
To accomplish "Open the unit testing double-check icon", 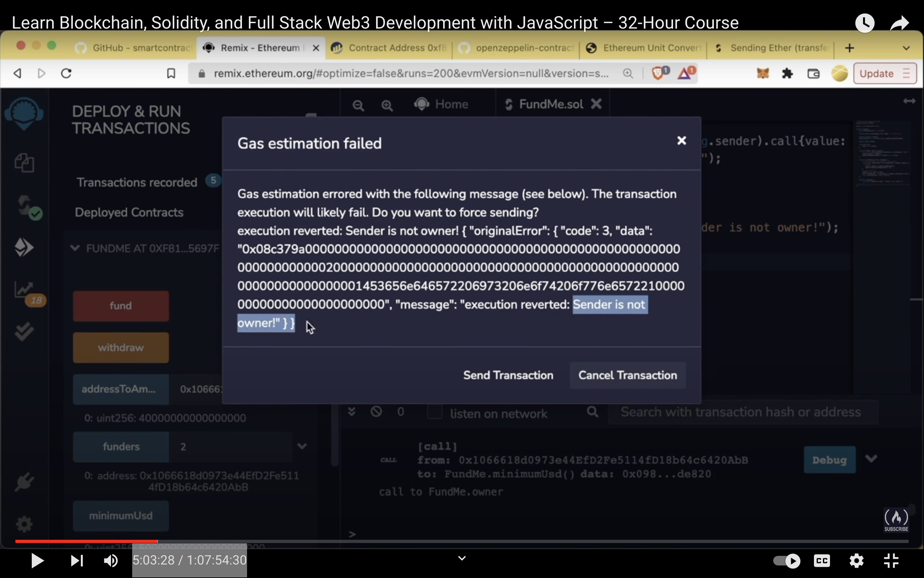I will coord(24,331).
